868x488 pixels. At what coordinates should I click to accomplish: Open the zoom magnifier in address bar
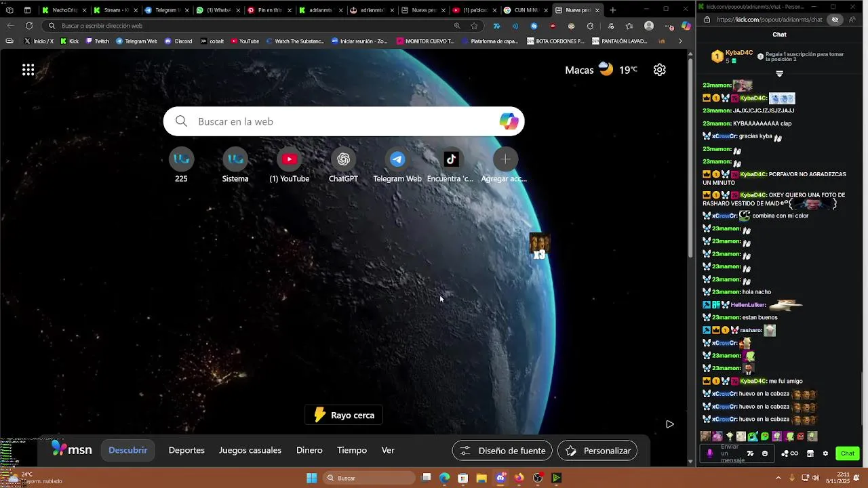[457, 26]
